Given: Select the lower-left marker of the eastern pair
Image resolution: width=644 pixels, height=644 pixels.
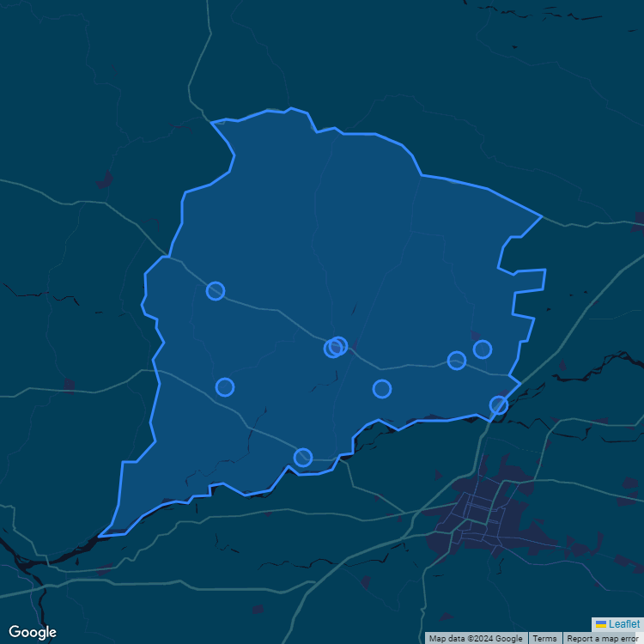Looking at the screenshot, I should (x=457, y=361).
